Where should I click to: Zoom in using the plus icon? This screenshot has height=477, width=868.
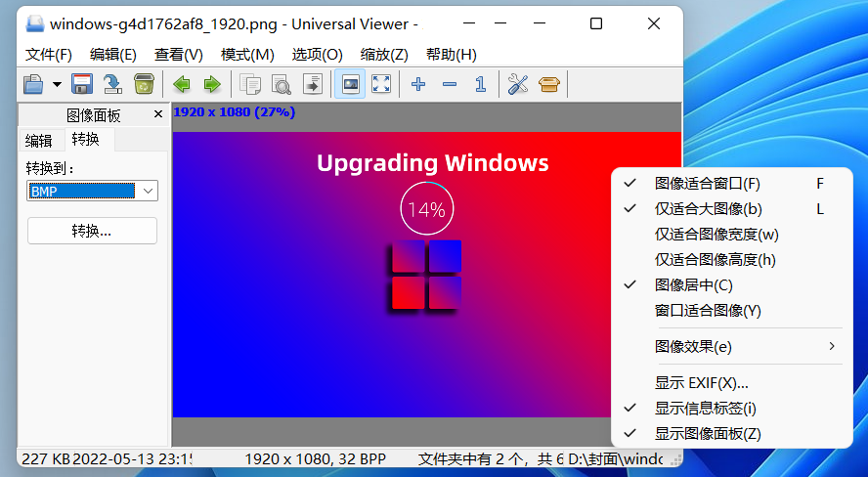[418, 84]
